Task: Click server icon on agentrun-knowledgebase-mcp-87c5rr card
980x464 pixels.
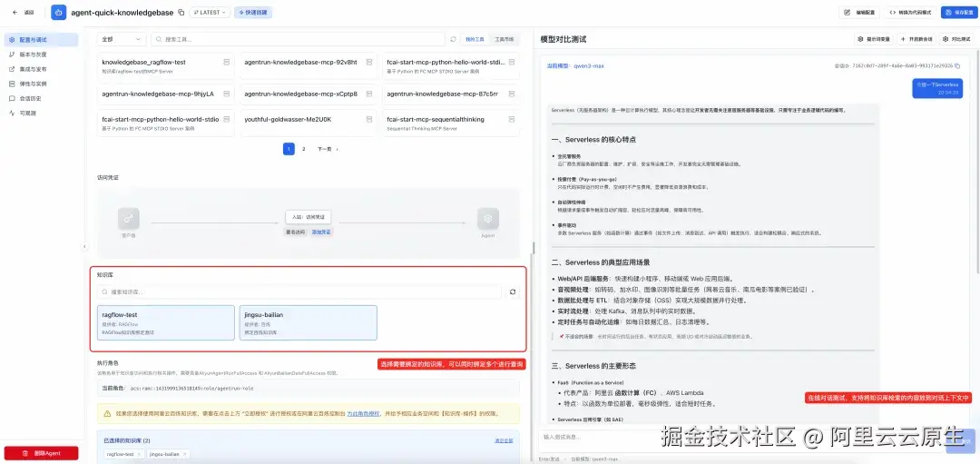Action: pyautogui.click(x=512, y=94)
